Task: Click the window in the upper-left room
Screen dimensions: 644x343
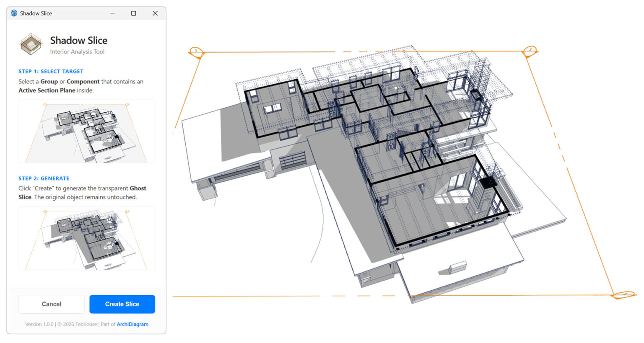Action: (272, 109)
